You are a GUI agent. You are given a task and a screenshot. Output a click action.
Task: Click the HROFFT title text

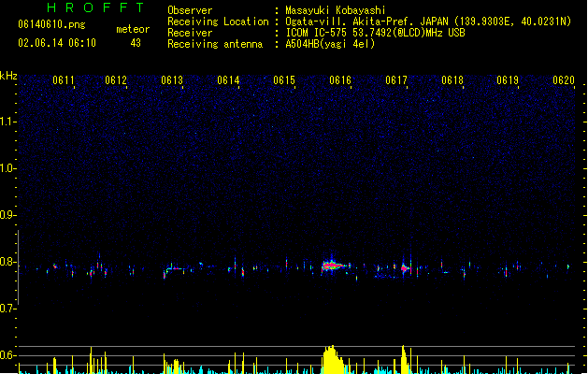(x=95, y=7)
